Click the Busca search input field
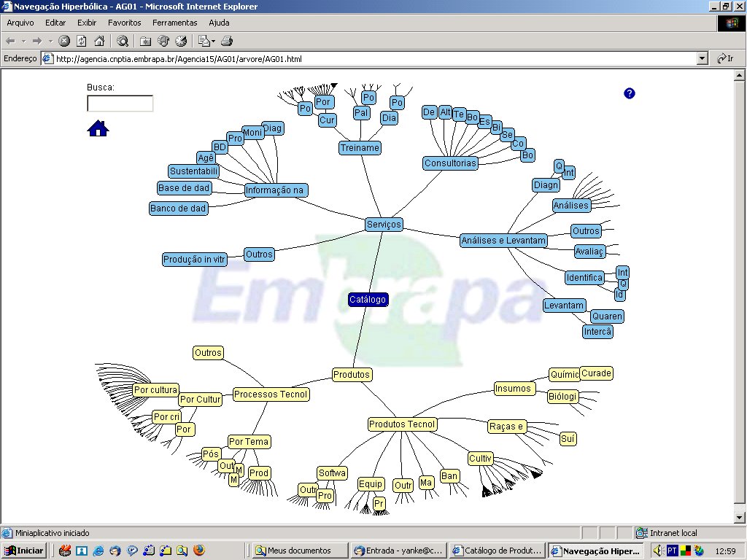The width and height of the screenshot is (747, 560). [120, 104]
